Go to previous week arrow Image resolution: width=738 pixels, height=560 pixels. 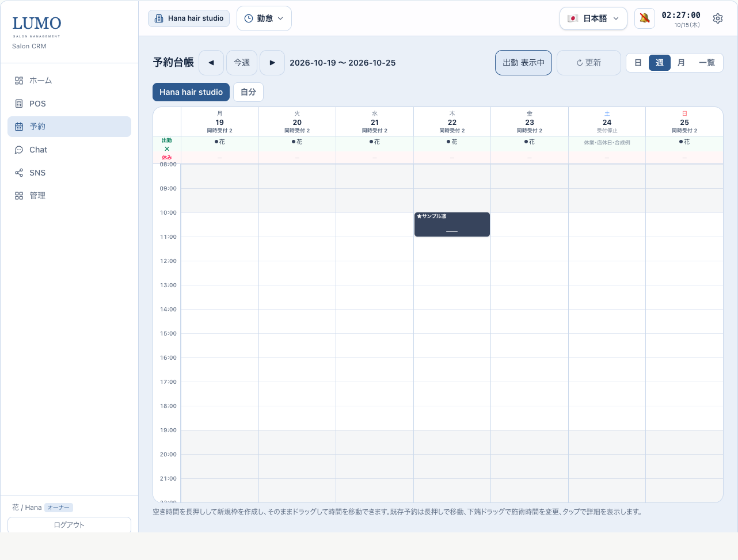tap(211, 63)
